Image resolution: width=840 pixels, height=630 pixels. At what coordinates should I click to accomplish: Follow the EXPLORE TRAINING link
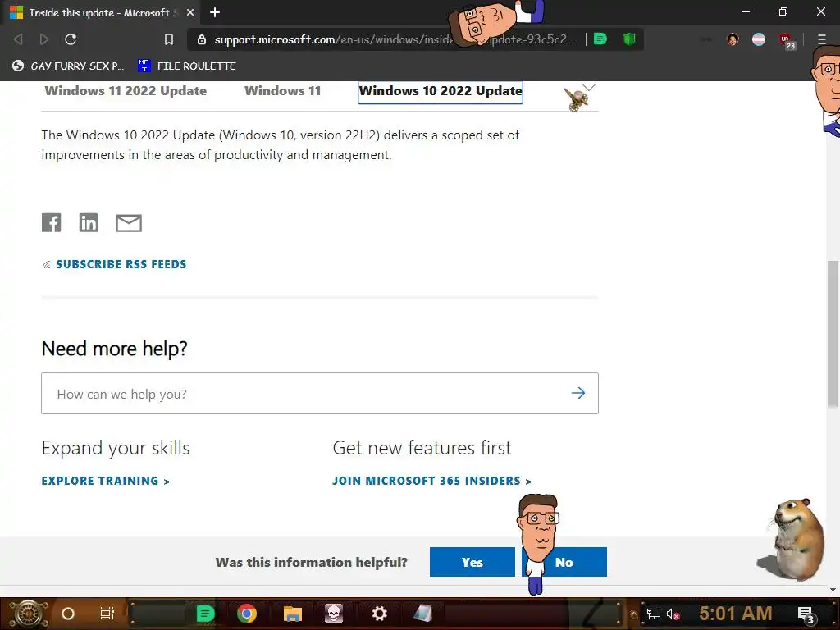[x=106, y=481]
